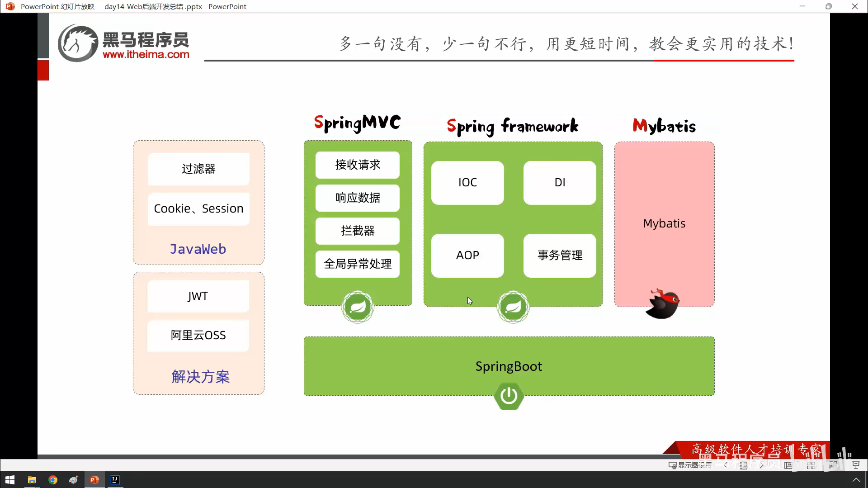Viewport: 868px width, 488px height.
Task: Click the itheima horse logo
Action: pyautogui.click(x=78, y=43)
